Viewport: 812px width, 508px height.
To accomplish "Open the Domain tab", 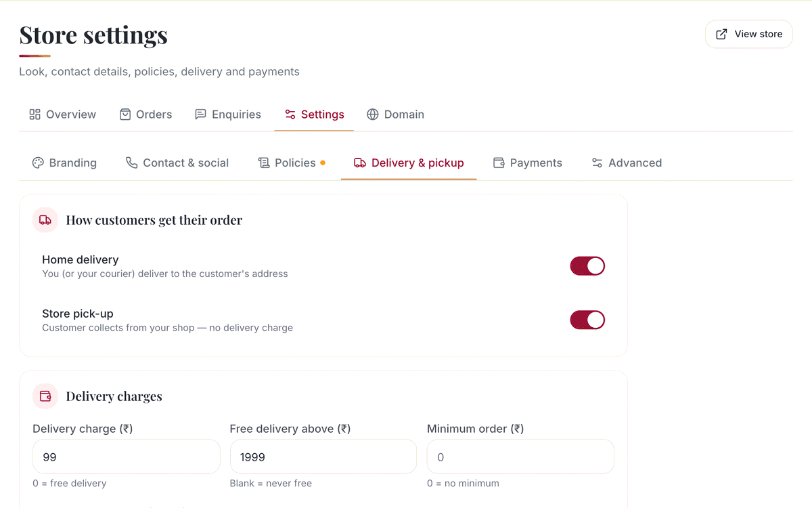I will point(395,114).
